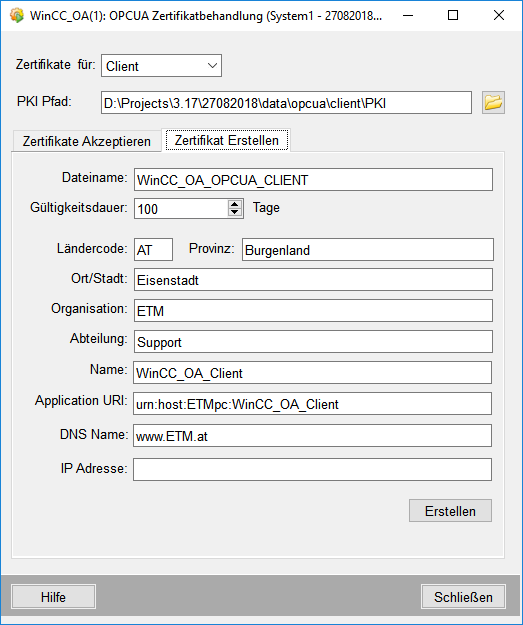Click the 'Zertifikate für:' label
Screen dimensions: 523x625
click(x=55, y=64)
